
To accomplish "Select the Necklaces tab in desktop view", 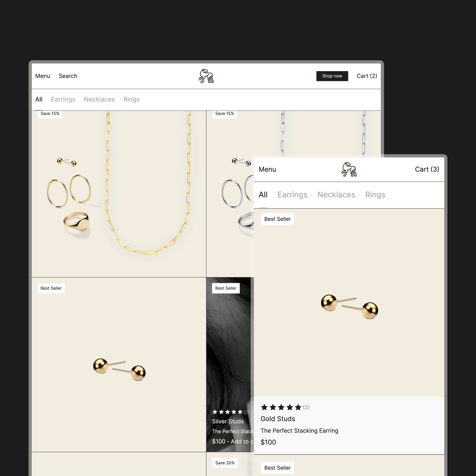I will pyautogui.click(x=99, y=99).
